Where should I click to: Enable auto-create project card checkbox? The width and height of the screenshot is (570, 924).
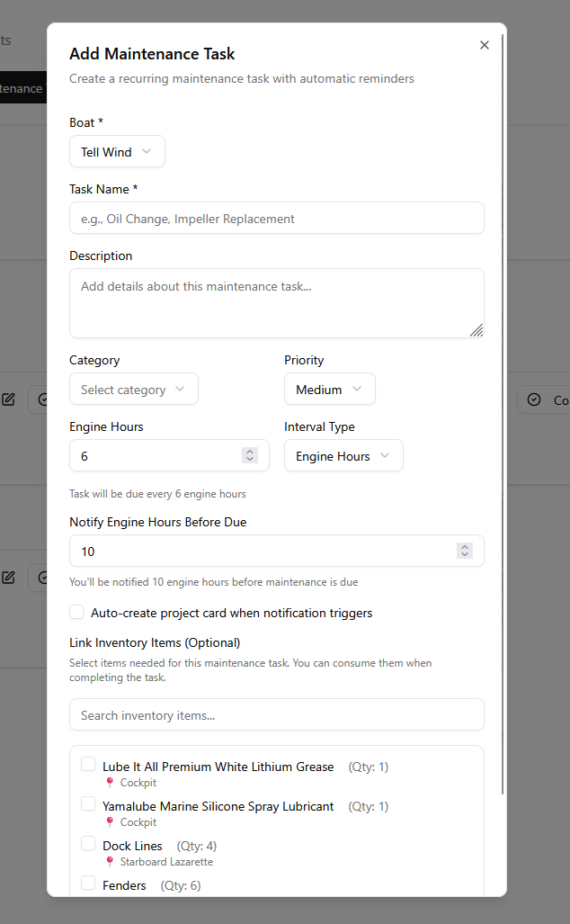coord(77,613)
